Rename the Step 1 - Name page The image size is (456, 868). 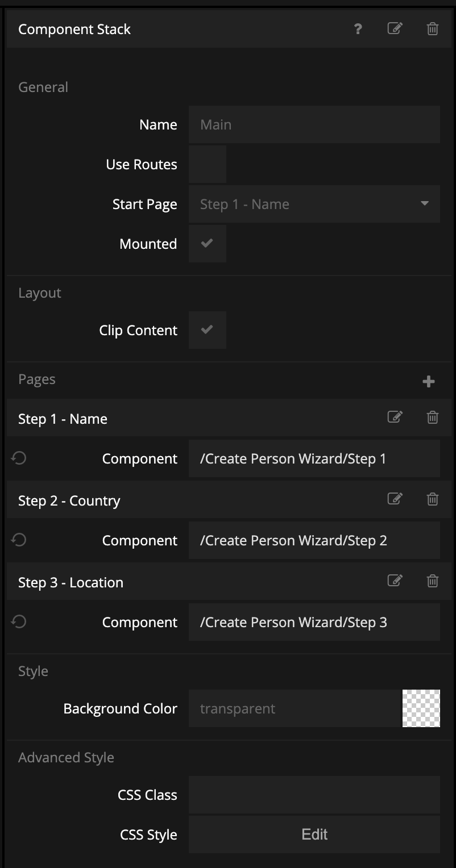tap(395, 418)
